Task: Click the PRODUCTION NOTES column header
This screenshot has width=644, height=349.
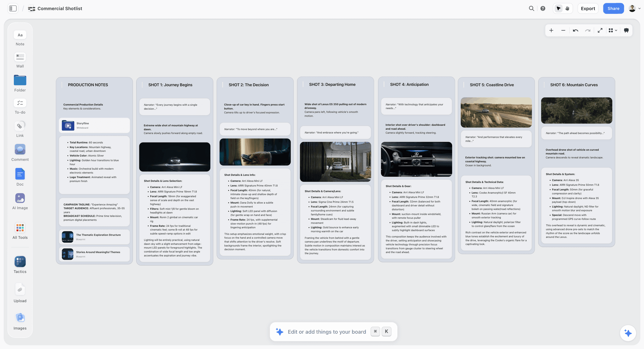Action: [88, 85]
